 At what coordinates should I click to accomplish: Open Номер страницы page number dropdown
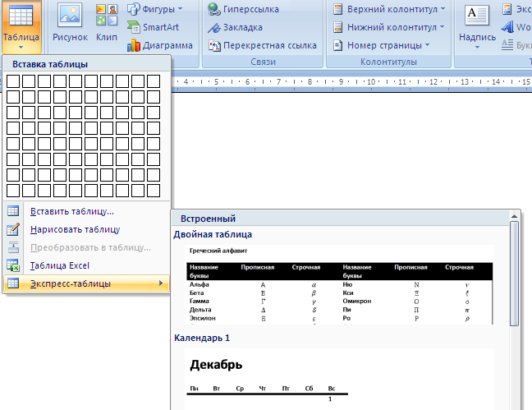(381, 45)
